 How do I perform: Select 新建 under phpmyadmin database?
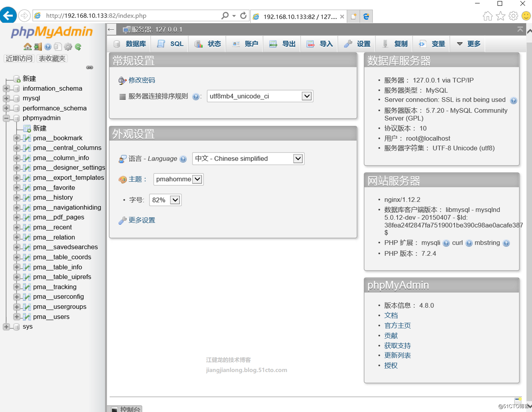pos(40,128)
